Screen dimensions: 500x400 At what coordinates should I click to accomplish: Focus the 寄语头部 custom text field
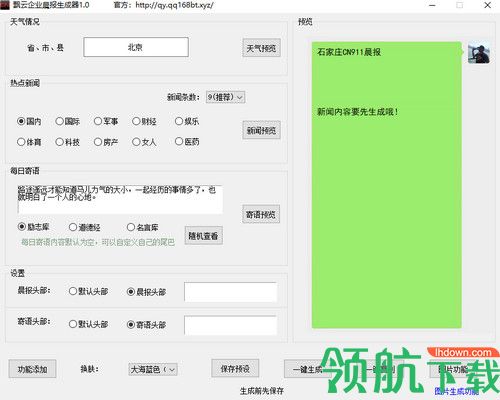[230, 325]
